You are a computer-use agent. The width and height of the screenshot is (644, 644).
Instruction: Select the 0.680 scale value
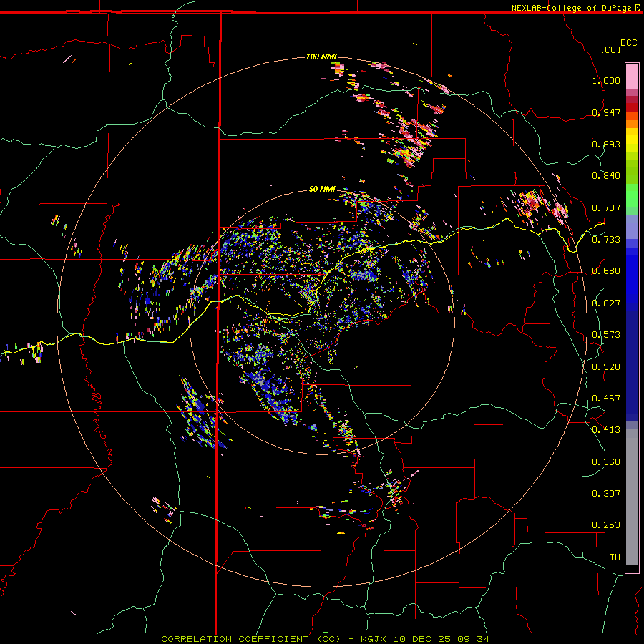606,271
